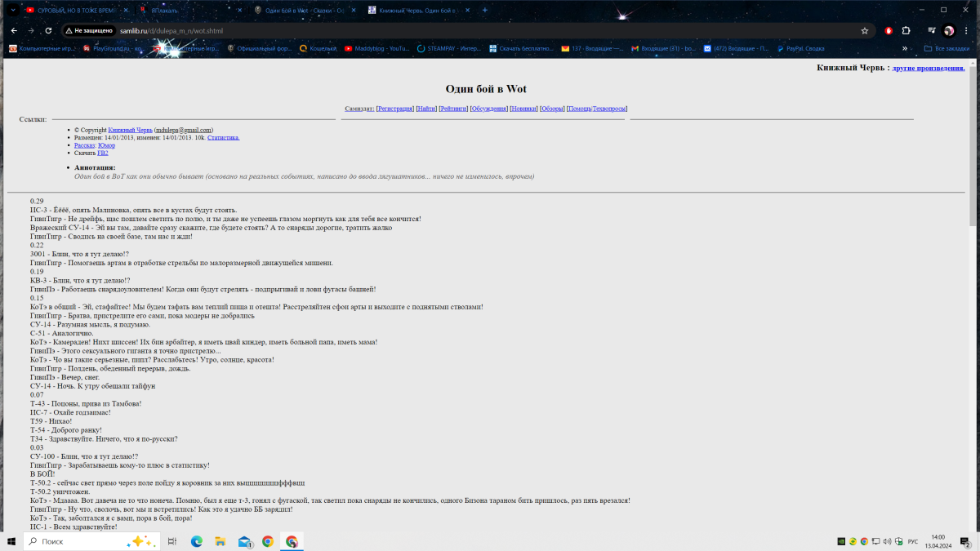Image resolution: width=980 pixels, height=551 pixels.
Task: Click the 'Найти' link
Action: point(426,109)
